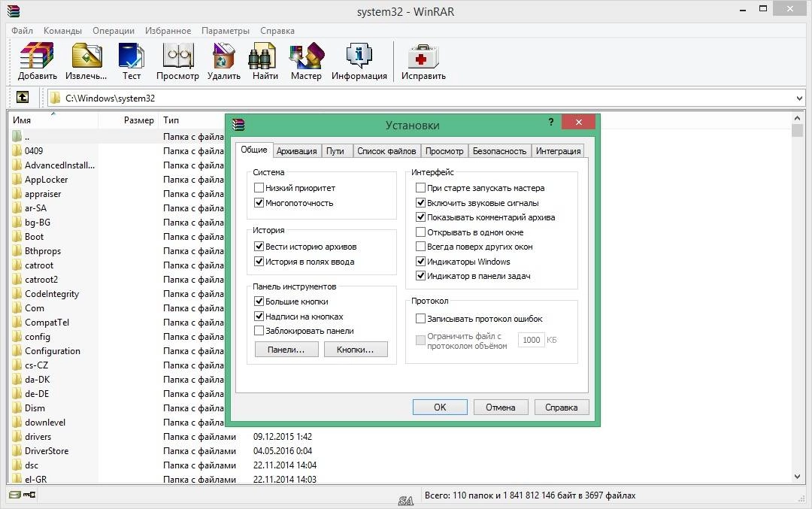
Task: Click scroll down arrow of file list
Action: click(x=797, y=477)
